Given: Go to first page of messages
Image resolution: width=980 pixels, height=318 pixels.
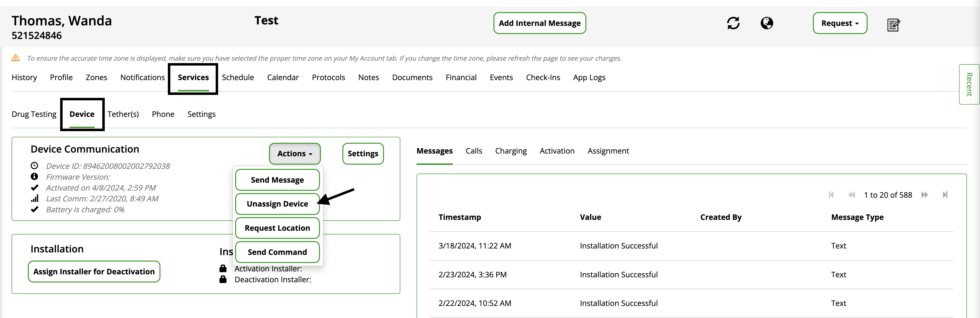Looking at the screenshot, I should (x=831, y=195).
